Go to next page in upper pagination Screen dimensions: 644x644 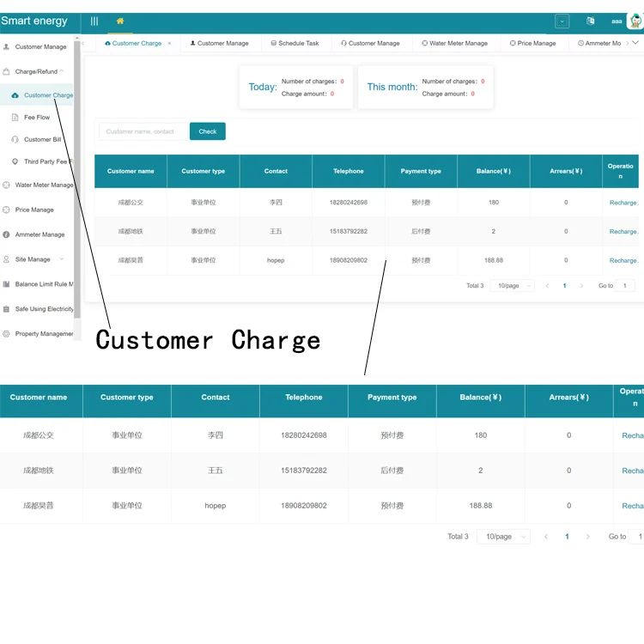click(x=581, y=285)
